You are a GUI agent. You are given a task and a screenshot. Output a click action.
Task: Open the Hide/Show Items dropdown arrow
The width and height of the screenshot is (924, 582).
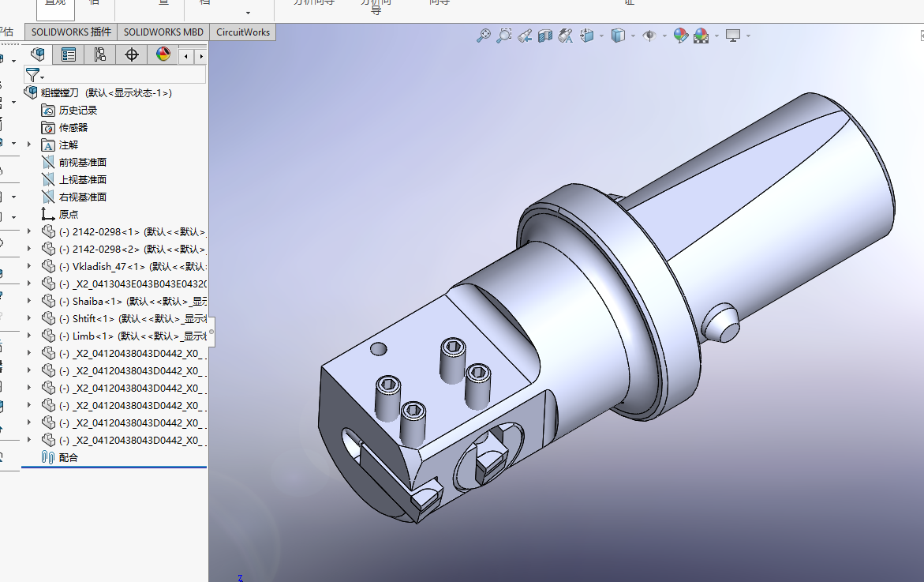(x=664, y=36)
